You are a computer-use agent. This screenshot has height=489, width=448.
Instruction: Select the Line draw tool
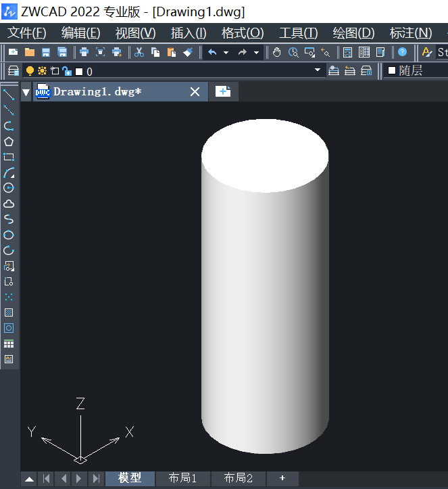(x=9, y=95)
